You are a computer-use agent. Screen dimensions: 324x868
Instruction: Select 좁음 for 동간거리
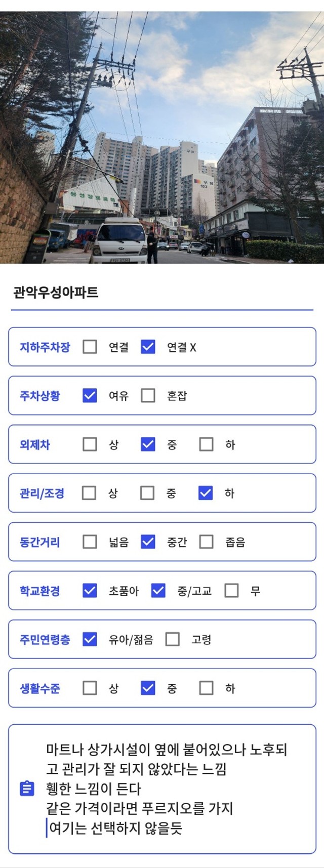[x=206, y=542]
